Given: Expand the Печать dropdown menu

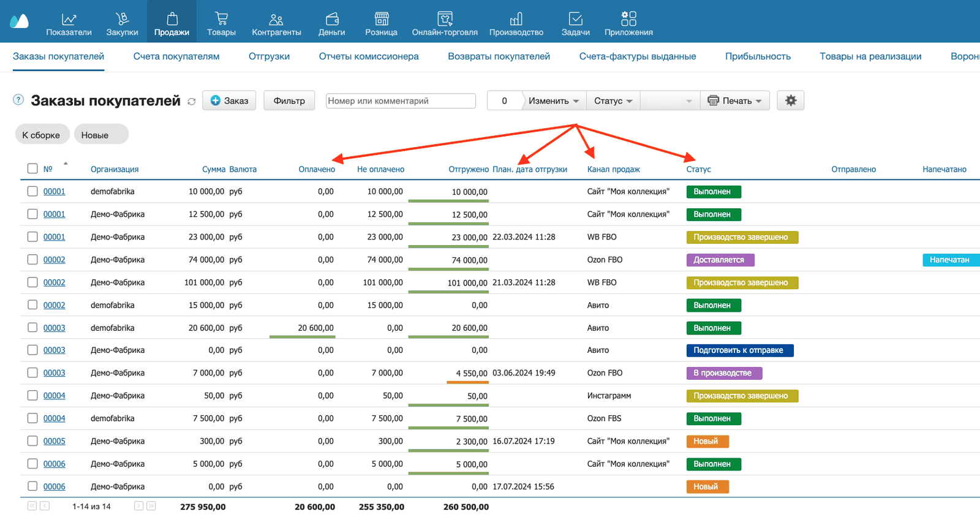Looking at the screenshot, I should 735,100.
